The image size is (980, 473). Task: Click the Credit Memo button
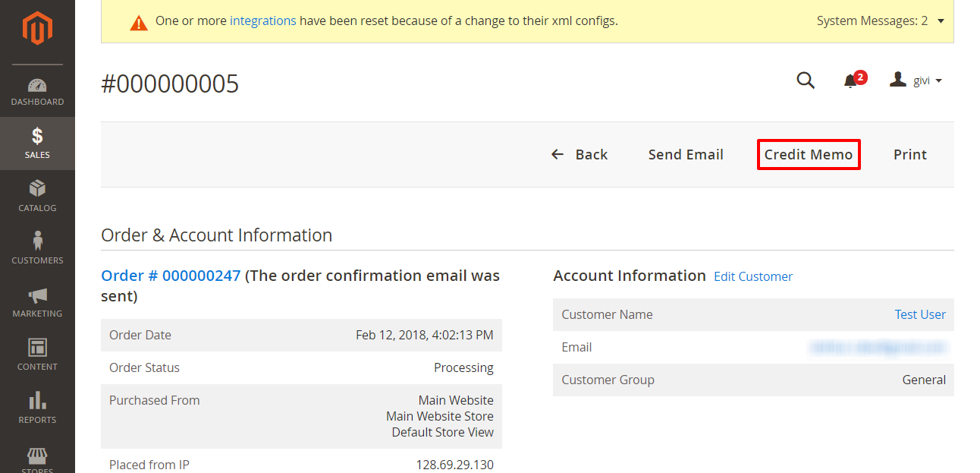click(x=809, y=154)
